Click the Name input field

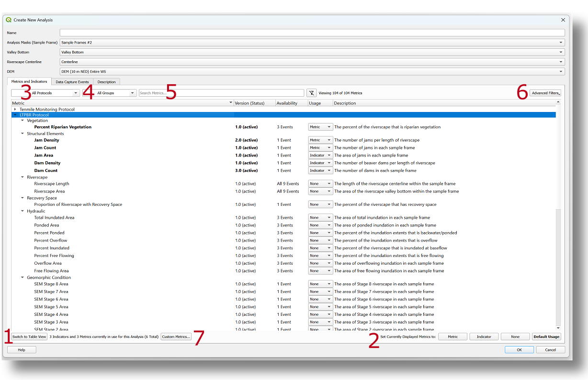[312, 33]
